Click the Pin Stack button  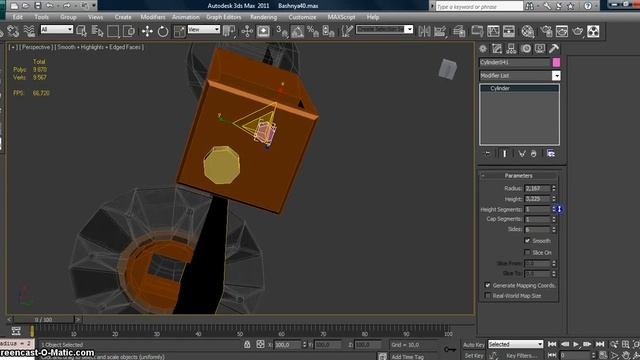[487, 153]
